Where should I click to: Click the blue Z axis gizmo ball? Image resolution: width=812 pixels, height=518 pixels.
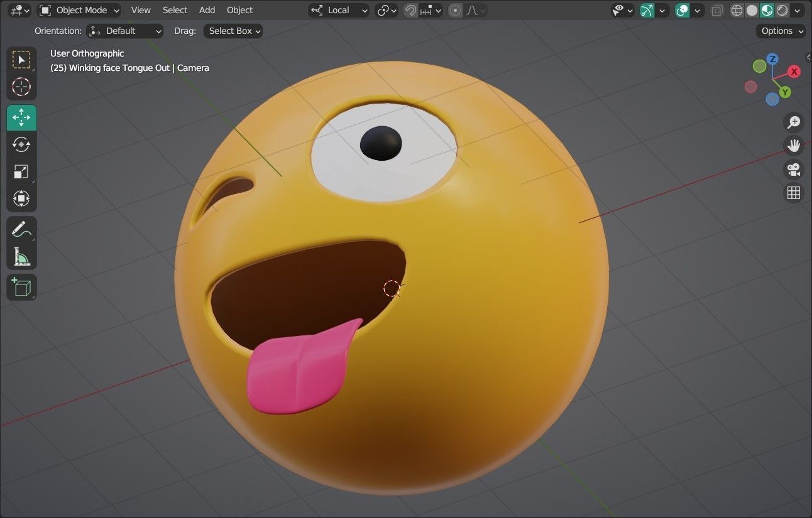click(772, 59)
